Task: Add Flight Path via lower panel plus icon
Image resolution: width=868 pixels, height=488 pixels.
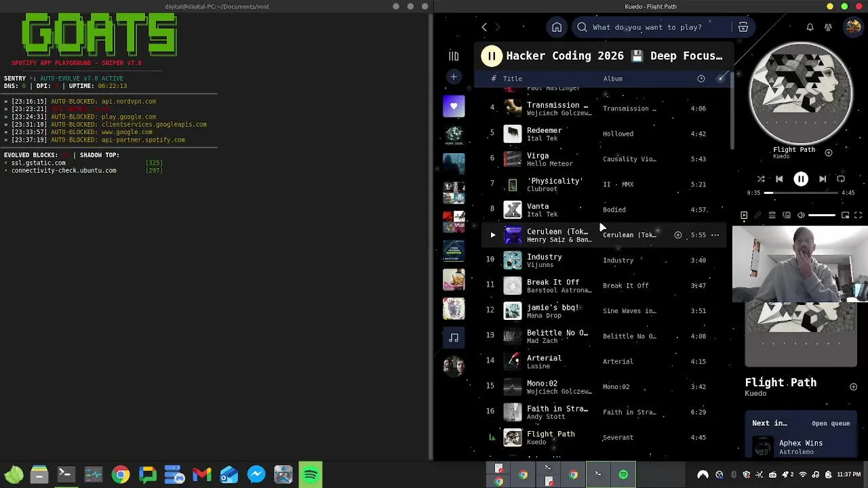Action: [x=853, y=386]
